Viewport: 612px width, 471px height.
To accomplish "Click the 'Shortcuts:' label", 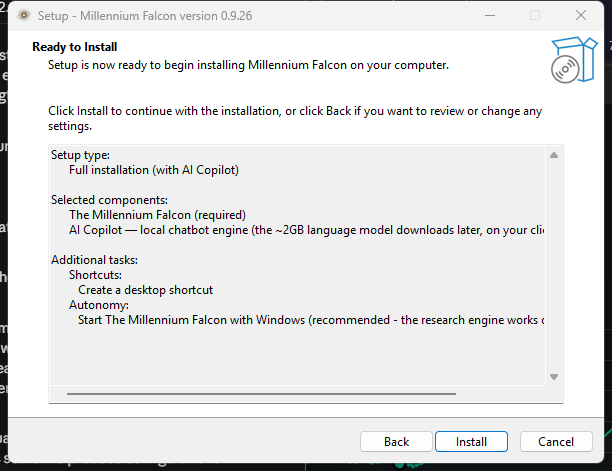I will pos(95,275).
